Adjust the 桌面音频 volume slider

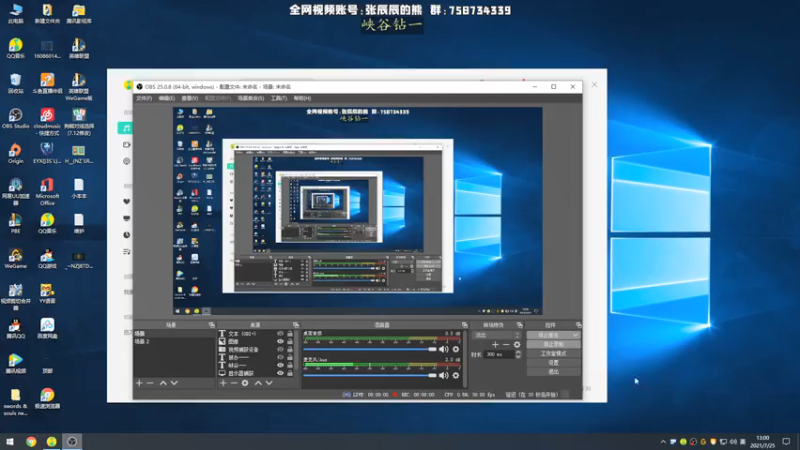(x=369, y=349)
